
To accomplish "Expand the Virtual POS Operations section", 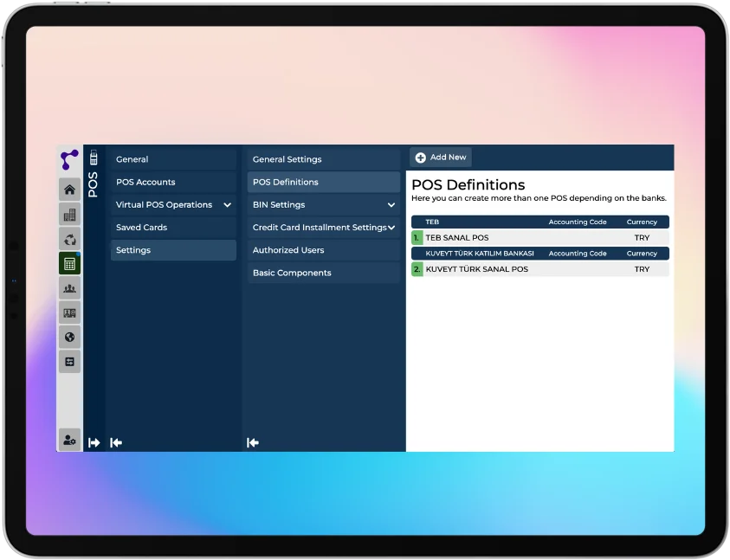I will (171, 204).
